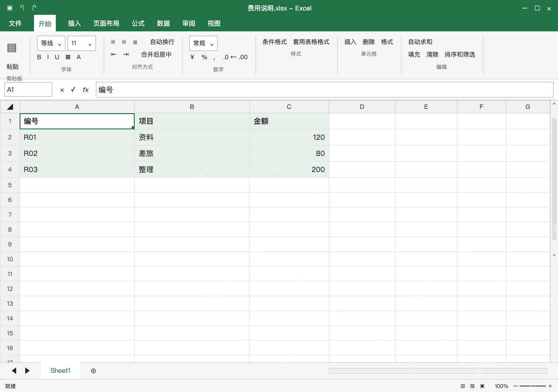Image resolution: width=558 pixels, height=392 pixels.
Task: Switch to Page Break Preview in status bar
Action: [482, 386]
